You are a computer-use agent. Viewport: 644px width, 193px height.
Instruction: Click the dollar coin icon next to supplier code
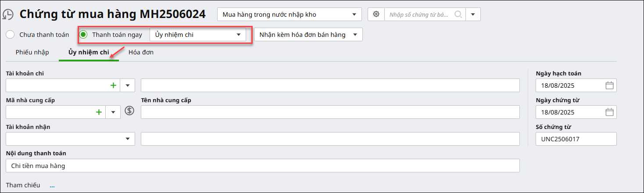129,111
